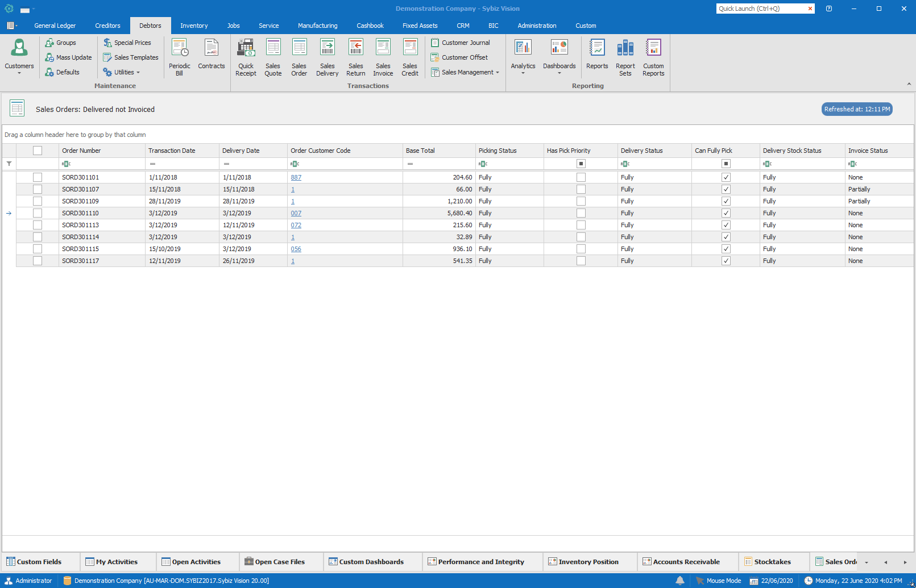Image resolution: width=916 pixels, height=588 pixels.
Task: Switch to the Inventory ribbon tab
Action: tap(194, 26)
